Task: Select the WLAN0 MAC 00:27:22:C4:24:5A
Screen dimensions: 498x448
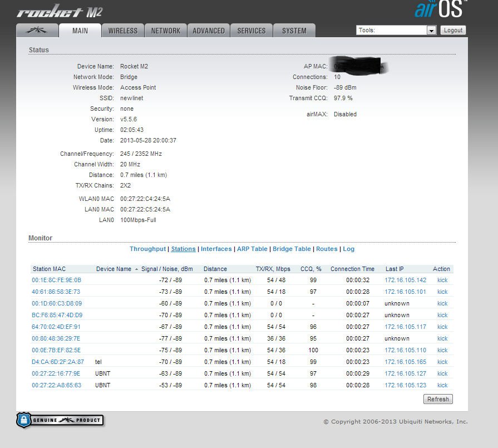Action: coord(145,199)
